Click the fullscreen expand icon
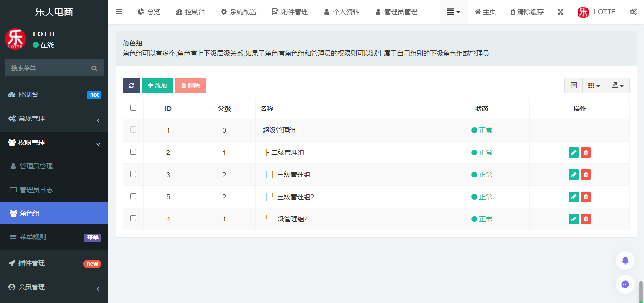The width and height of the screenshot is (644, 303). pos(561,12)
